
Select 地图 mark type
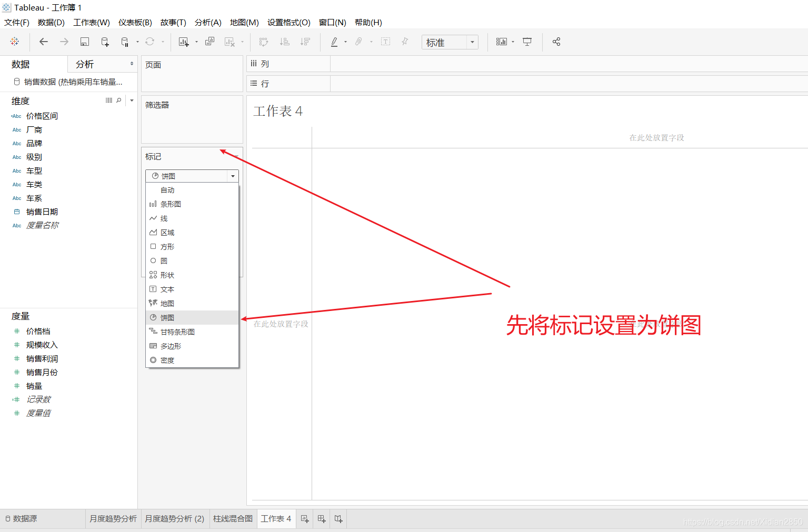(x=192, y=304)
